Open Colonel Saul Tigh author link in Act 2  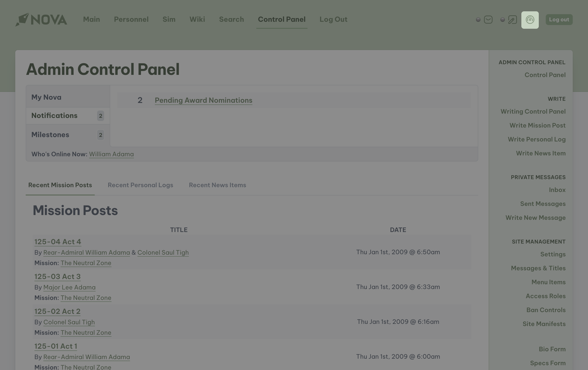[69, 322]
